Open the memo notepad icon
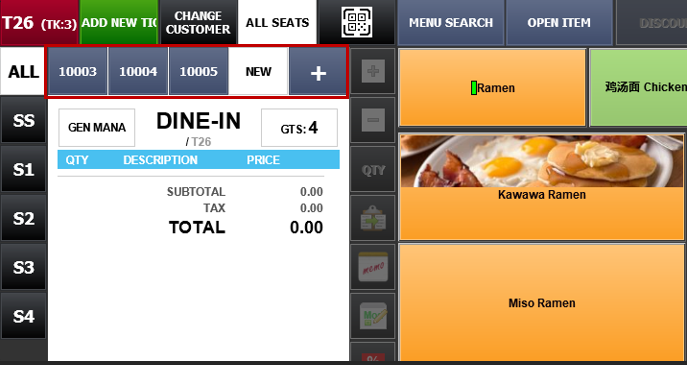The height and width of the screenshot is (365, 687). 373,267
